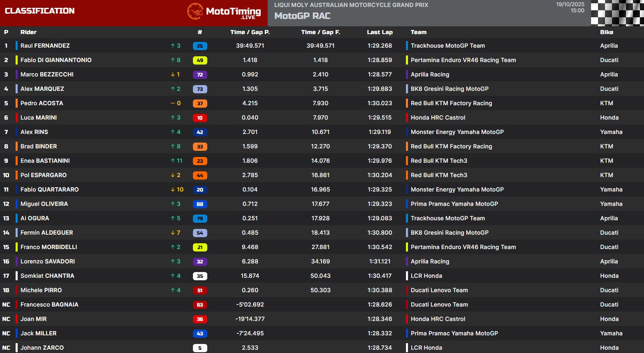The image size is (644, 353).
Task: Click Zarco's white number 5 badge
Action: [x=200, y=348]
